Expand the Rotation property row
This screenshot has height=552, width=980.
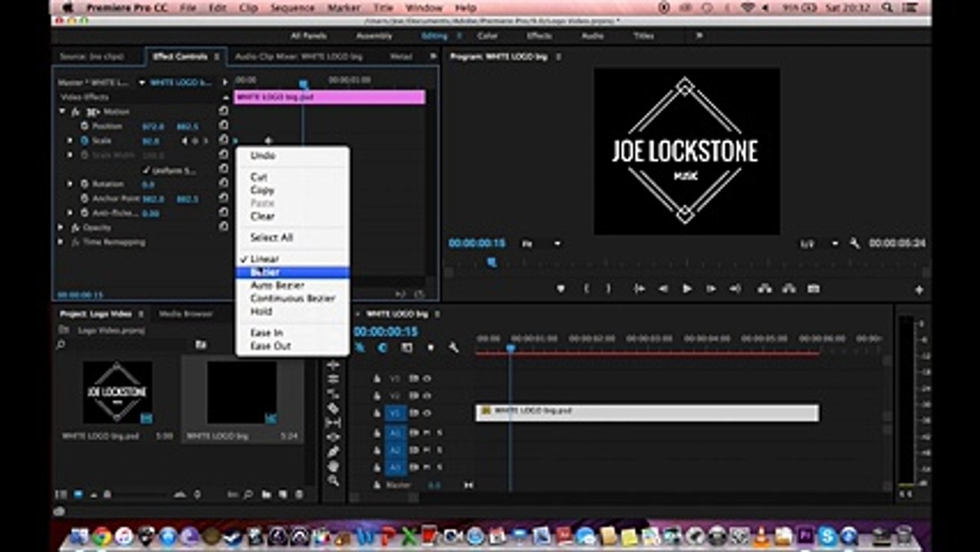[x=71, y=185]
